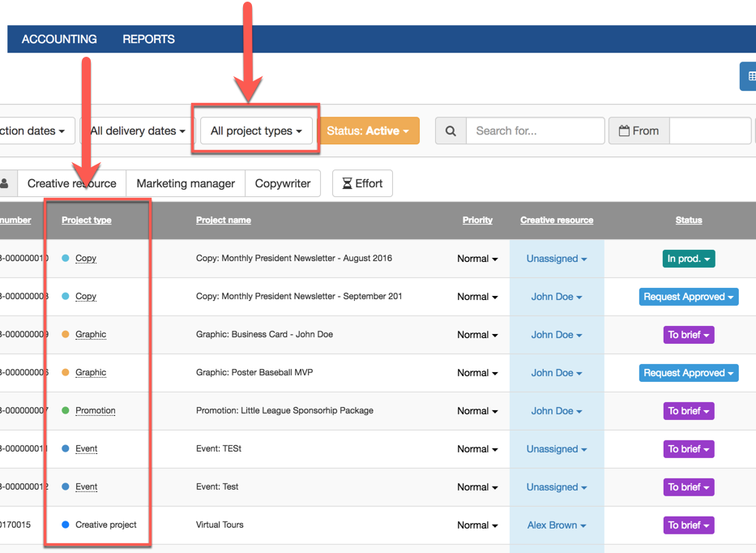
Task: Click the hourglass Effort button
Action: (x=362, y=183)
